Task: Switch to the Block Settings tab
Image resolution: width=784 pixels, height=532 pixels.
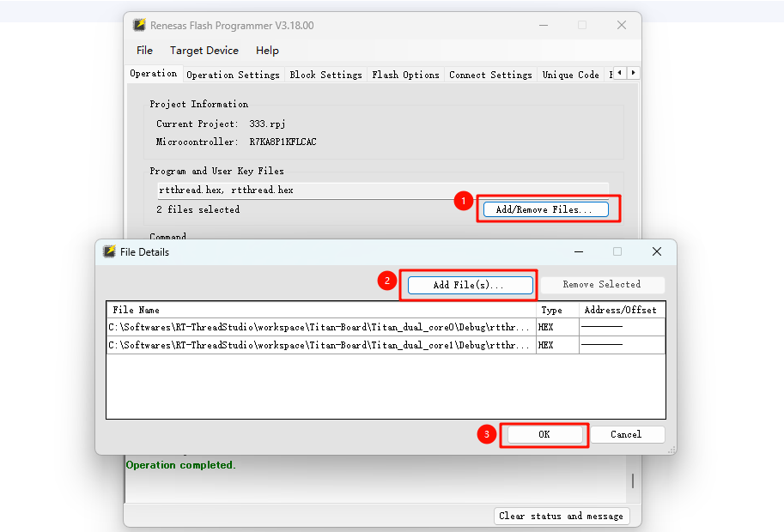Action: point(325,75)
